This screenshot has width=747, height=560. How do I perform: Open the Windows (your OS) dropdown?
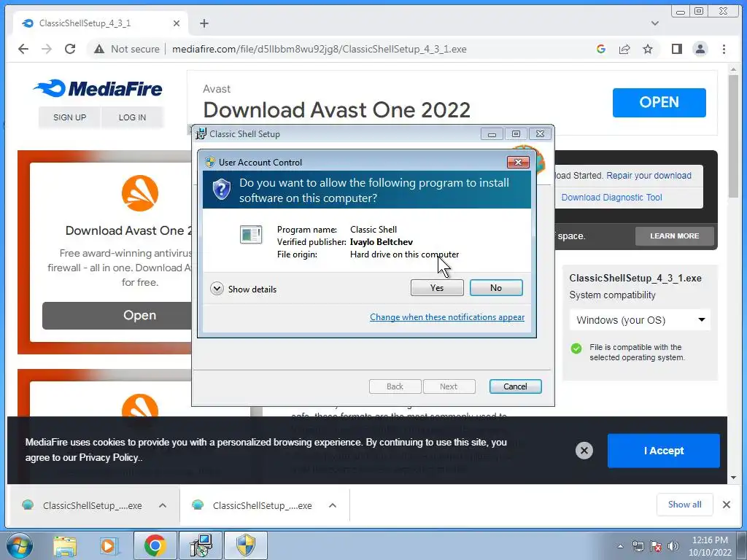tap(640, 320)
